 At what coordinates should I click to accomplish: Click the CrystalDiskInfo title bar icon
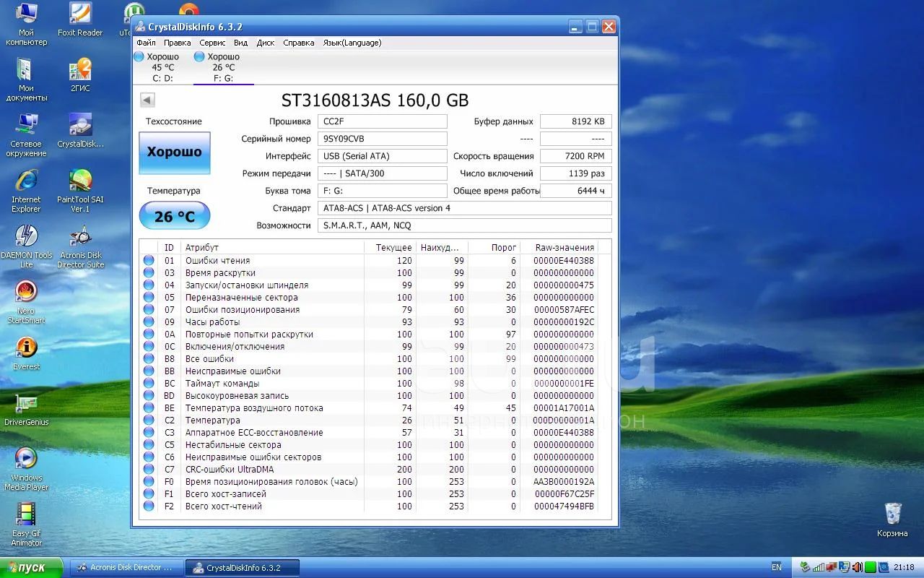140,27
